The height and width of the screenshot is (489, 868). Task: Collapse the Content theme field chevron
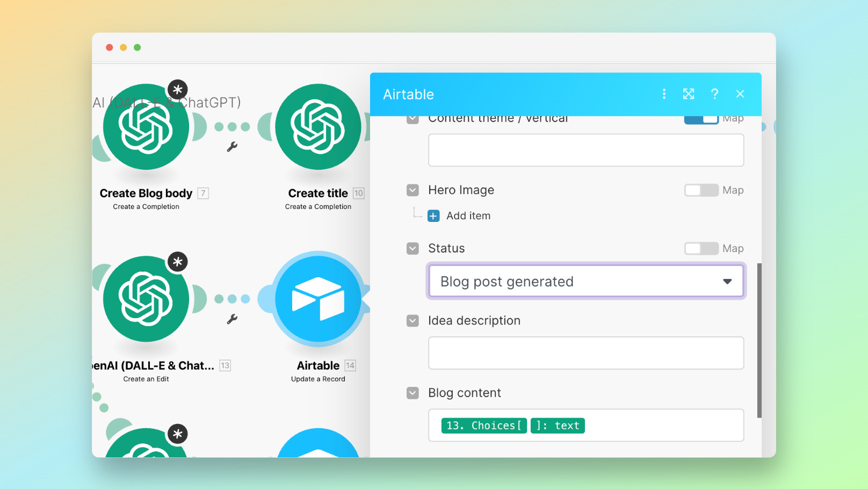pos(413,120)
